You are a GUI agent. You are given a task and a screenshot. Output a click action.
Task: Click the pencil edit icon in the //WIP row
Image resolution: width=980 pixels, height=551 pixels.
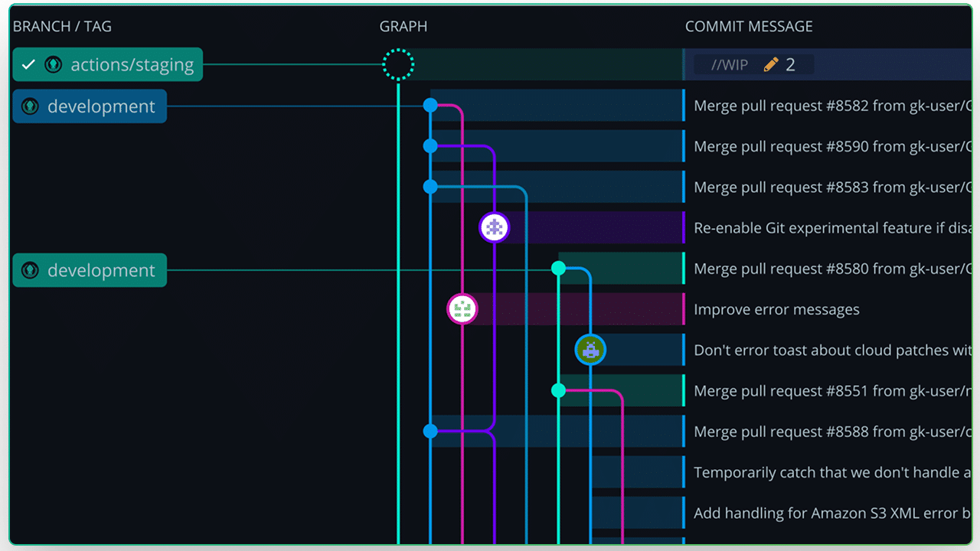[770, 64]
